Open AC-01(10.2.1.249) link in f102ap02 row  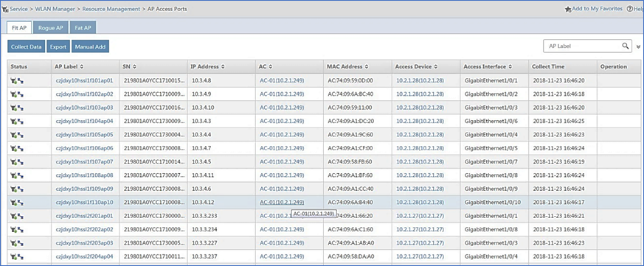(x=282, y=94)
